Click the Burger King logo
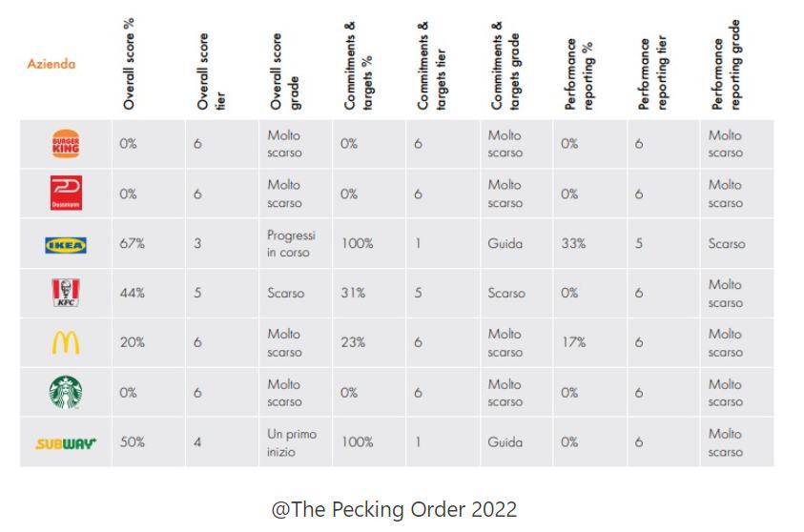The width and height of the screenshot is (804, 532). (x=66, y=144)
